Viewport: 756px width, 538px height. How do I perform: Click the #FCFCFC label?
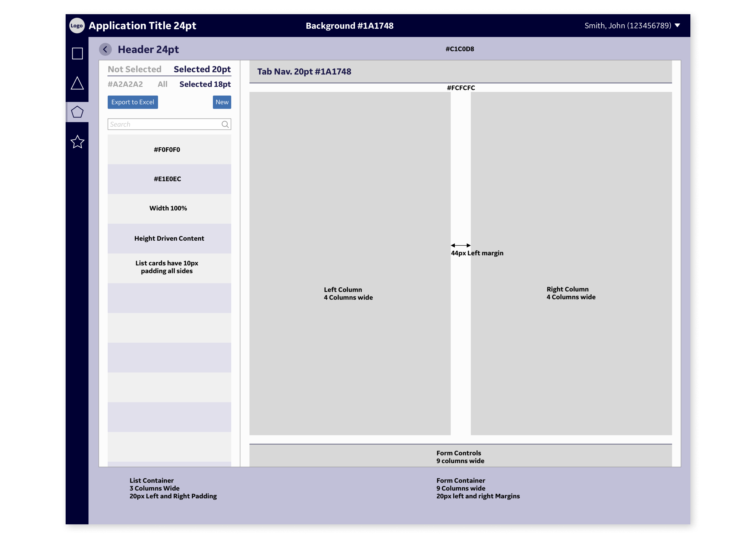coord(461,88)
